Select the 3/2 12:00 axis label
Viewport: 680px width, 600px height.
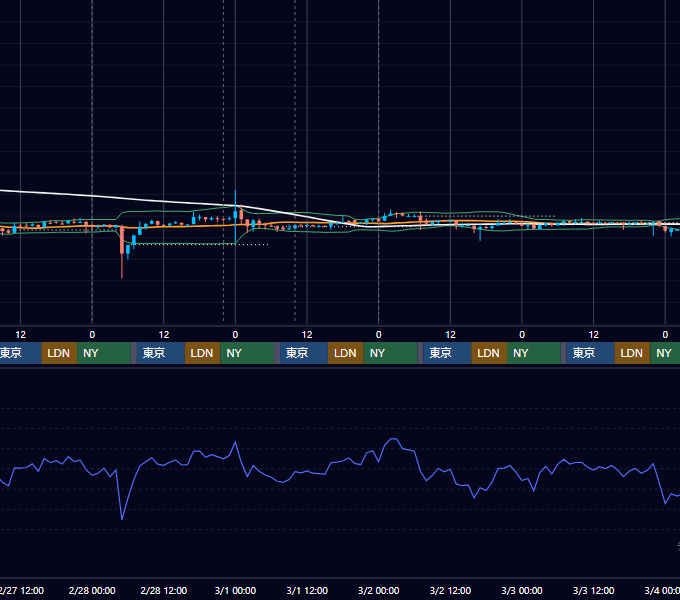coord(450,590)
